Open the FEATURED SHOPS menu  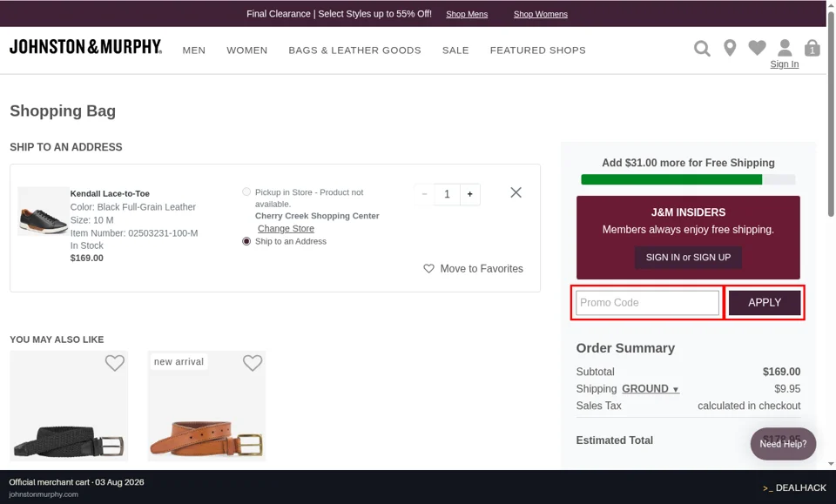(x=537, y=50)
